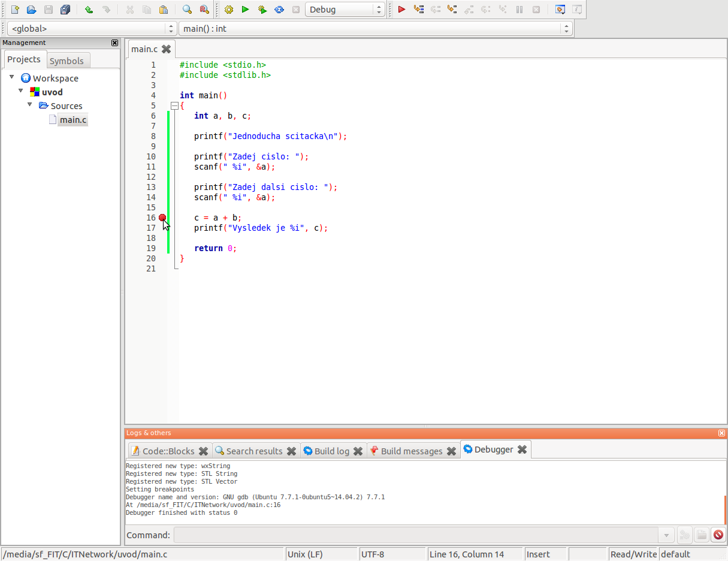Toggle the breakpoint on line 16
Image resolution: width=728 pixels, height=561 pixels.
pos(162,217)
